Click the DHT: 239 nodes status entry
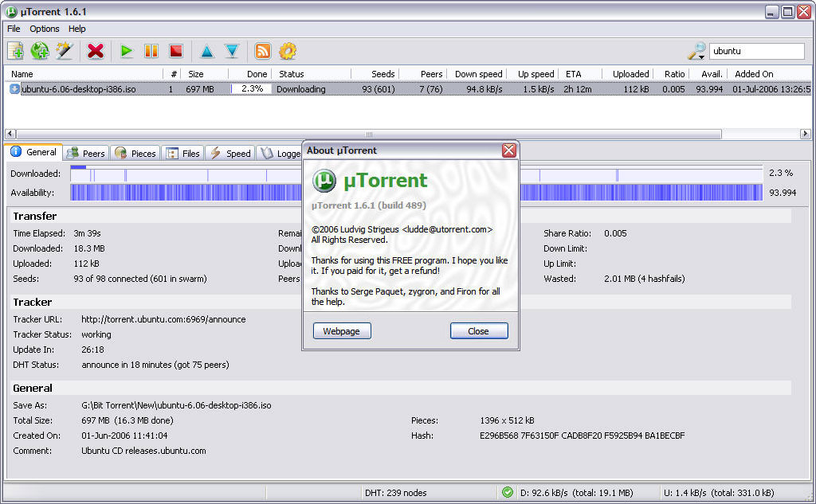The height and width of the screenshot is (504, 816). (x=395, y=493)
